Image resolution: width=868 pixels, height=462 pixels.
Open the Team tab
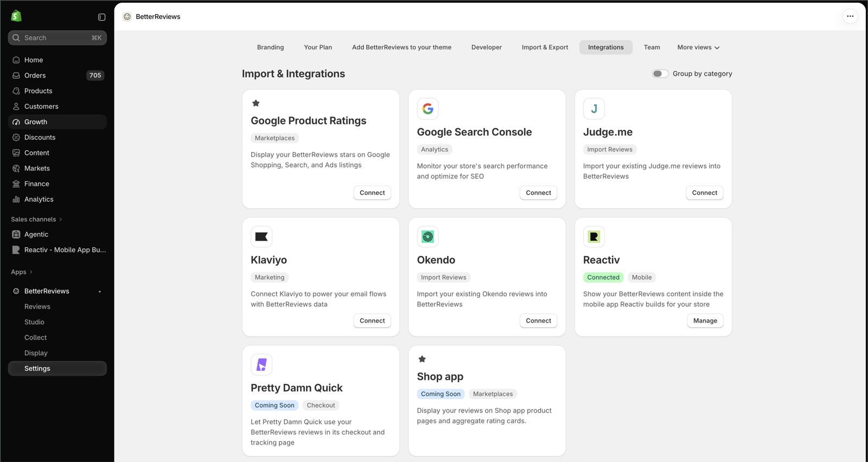point(652,47)
